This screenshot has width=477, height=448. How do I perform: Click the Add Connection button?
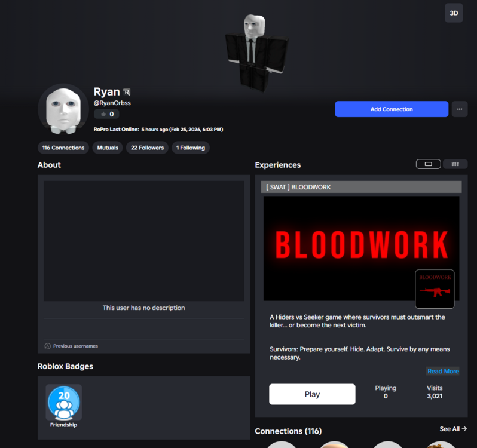392,109
